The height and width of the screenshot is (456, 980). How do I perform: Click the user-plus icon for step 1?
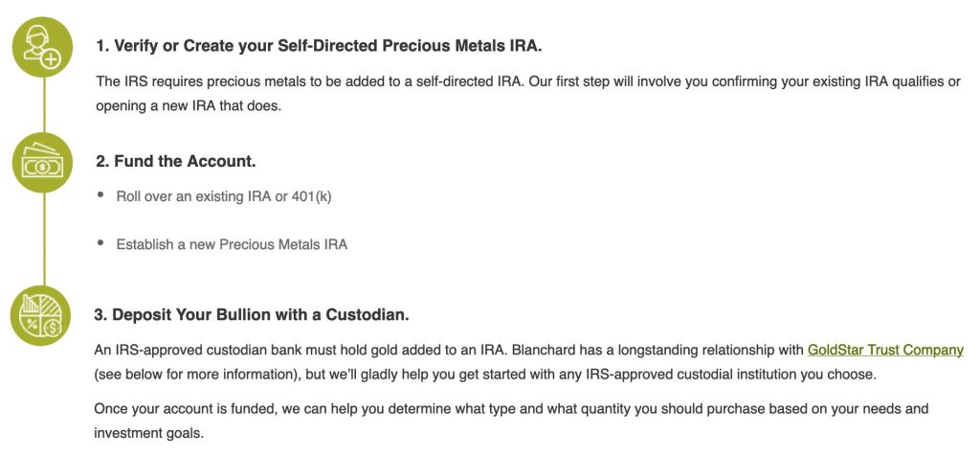41,47
